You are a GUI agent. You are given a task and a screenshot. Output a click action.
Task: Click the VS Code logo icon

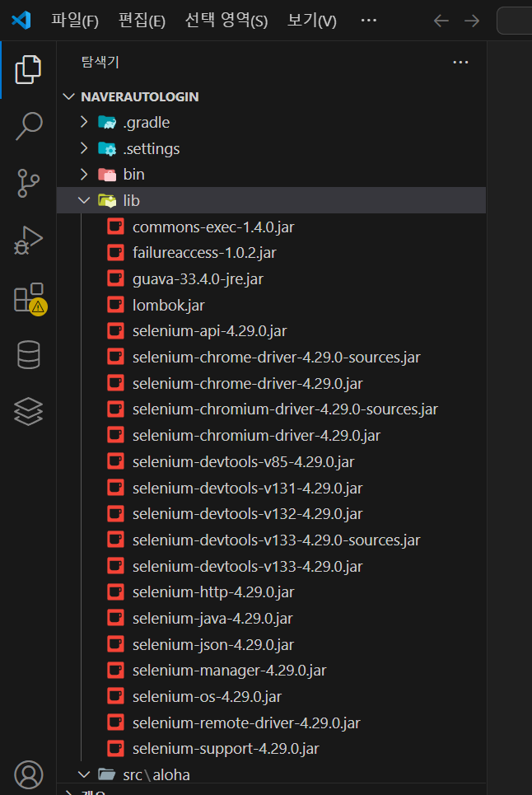(21, 21)
